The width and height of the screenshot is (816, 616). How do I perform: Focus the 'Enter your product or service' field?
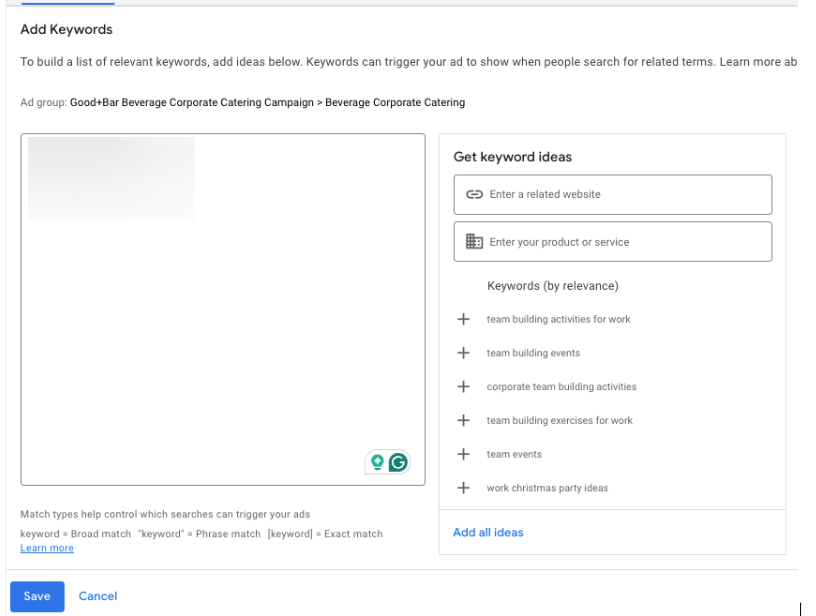point(625,242)
